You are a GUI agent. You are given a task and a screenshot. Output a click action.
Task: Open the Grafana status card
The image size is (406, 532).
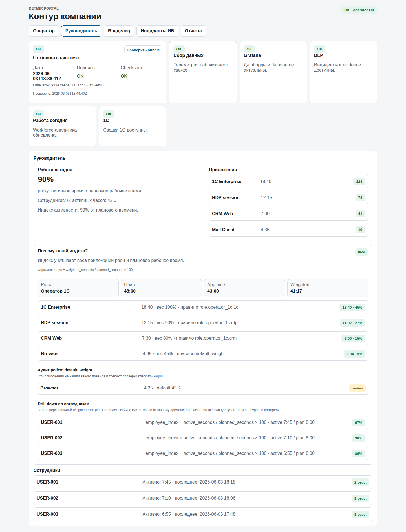coord(273,72)
